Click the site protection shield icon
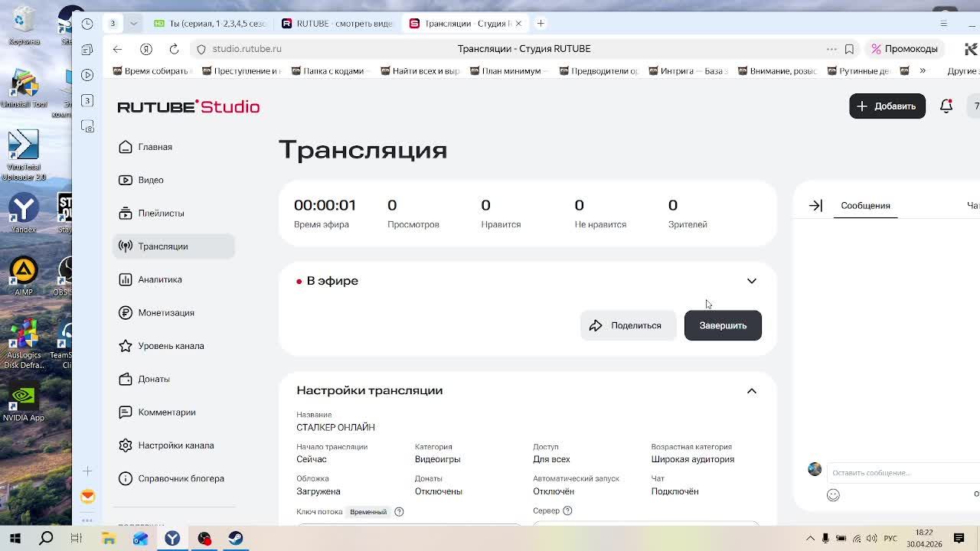Viewport: 980px width, 551px height. [201, 49]
